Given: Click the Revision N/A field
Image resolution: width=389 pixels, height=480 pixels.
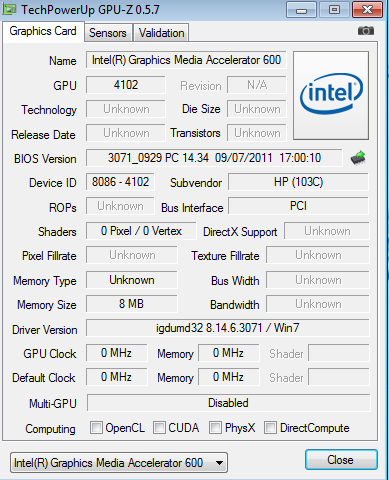Looking at the screenshot, I should [x=257, y=85].
